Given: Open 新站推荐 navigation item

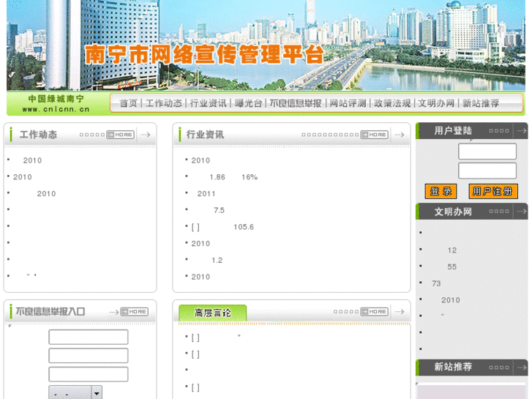Looking at the screenshot, I should pos(481,103).
